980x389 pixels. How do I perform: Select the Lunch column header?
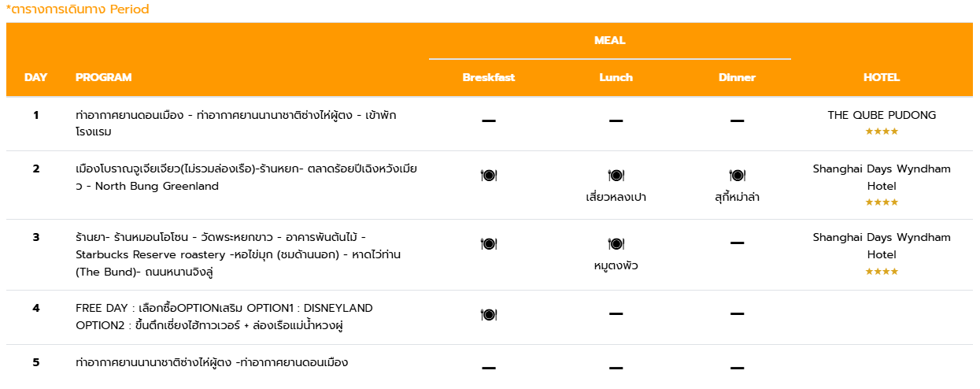tap(616, 77)
